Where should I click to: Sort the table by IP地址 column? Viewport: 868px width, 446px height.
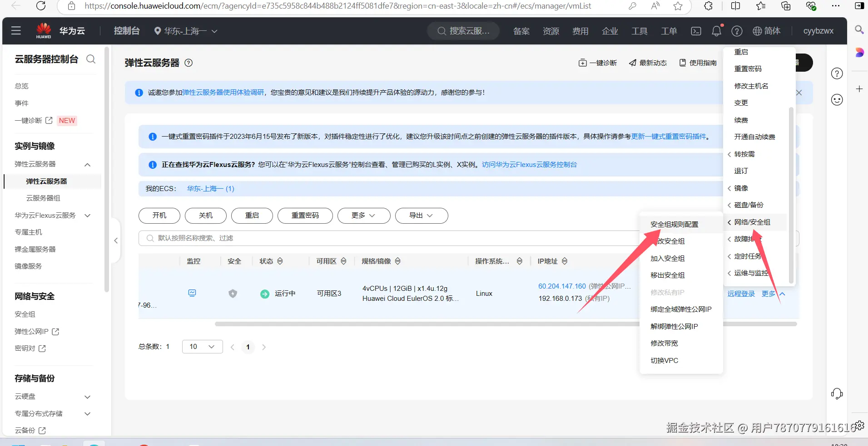(565, 261)
